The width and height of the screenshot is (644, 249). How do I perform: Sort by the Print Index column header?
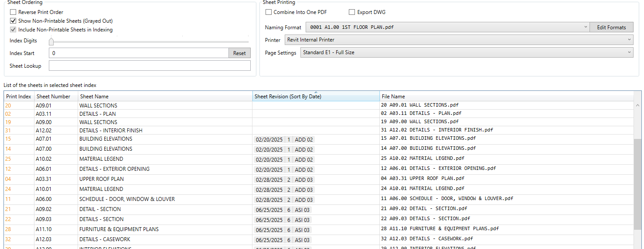19,97
